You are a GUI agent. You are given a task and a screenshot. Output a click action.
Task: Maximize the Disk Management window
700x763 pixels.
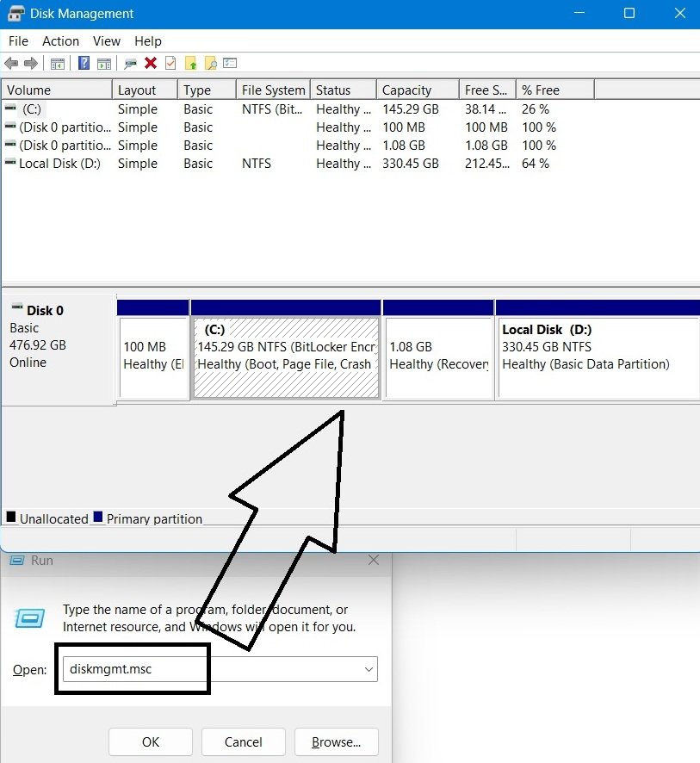[629, 13]
